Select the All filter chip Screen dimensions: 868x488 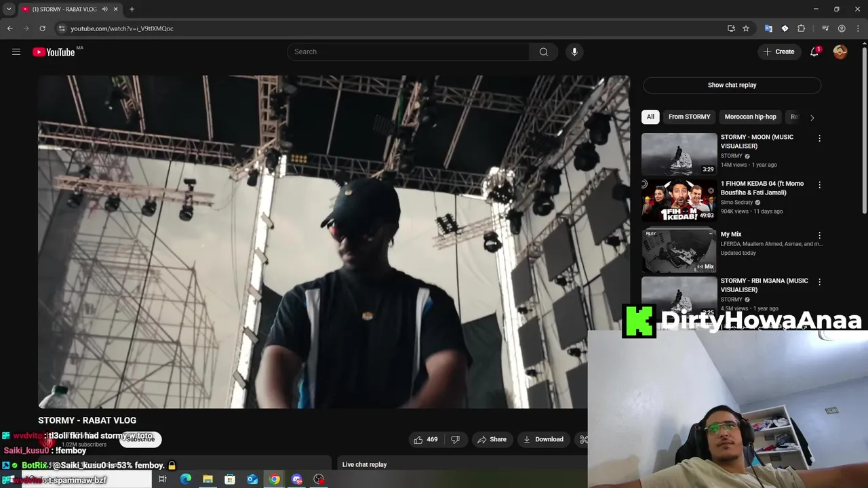click(x=650, y=117)
